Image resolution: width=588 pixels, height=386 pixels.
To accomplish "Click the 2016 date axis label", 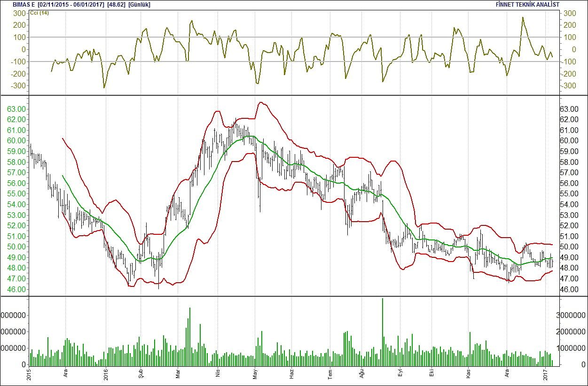I will pyautogui.click(x=105, y=374).
